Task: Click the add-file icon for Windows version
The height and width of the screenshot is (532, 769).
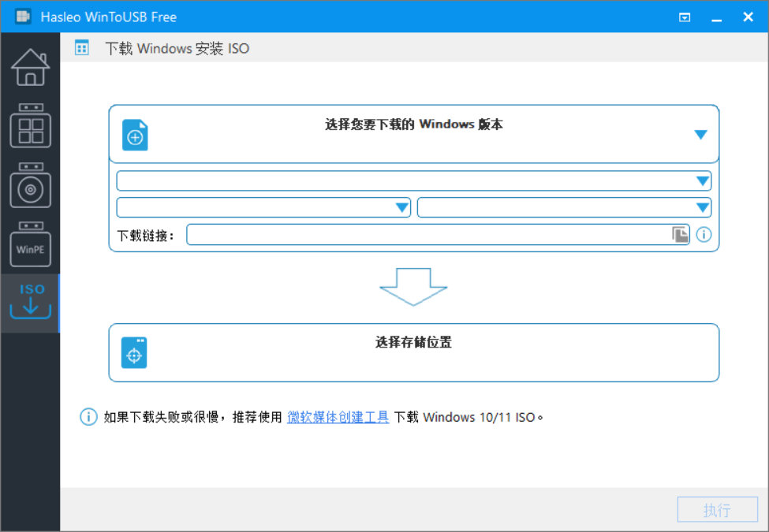Action: click(135, 135)
